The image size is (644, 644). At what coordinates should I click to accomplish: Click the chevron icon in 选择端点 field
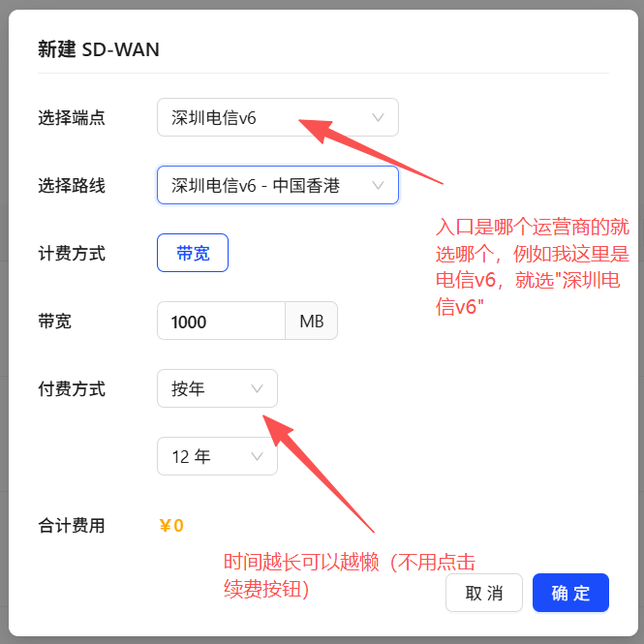(x=378, y=117)
